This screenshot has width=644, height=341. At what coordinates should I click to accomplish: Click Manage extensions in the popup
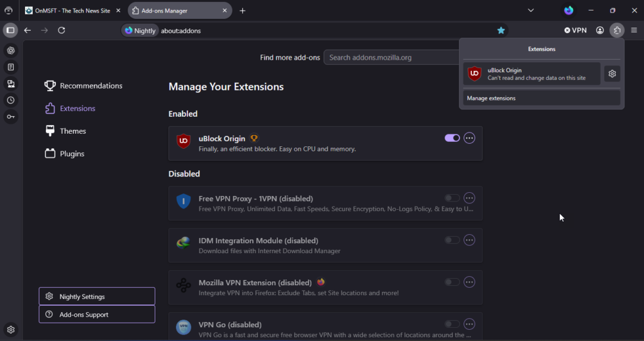(541, 99)
